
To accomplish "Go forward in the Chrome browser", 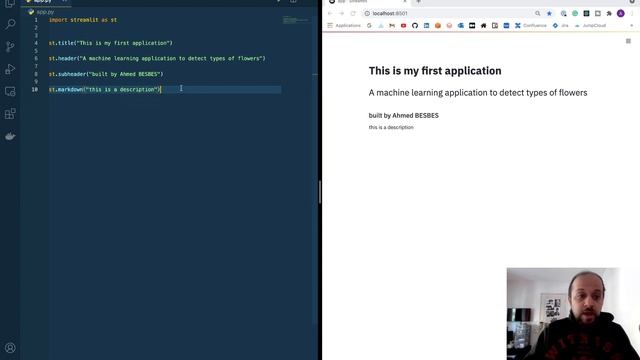I will click(x=341, y=13).
